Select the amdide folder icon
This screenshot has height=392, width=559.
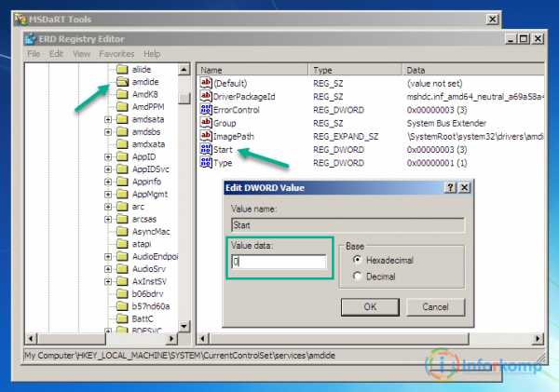[x=122, y=82]
